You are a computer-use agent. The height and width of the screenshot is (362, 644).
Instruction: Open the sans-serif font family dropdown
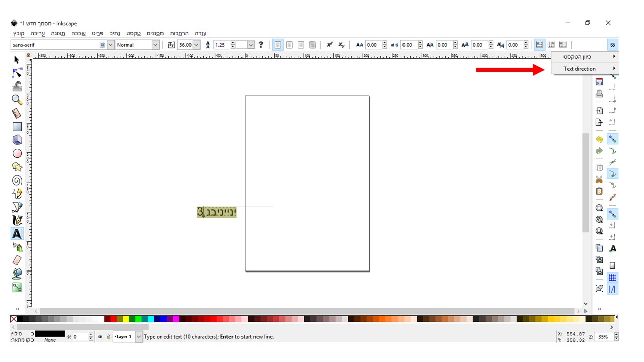coord(111,45)
